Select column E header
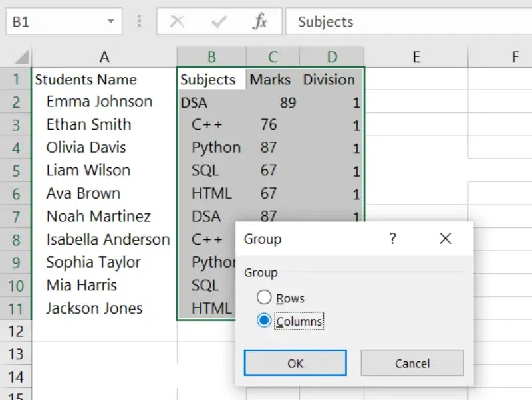The width and height of the screenshot is (532, 400). coord(416,57)
